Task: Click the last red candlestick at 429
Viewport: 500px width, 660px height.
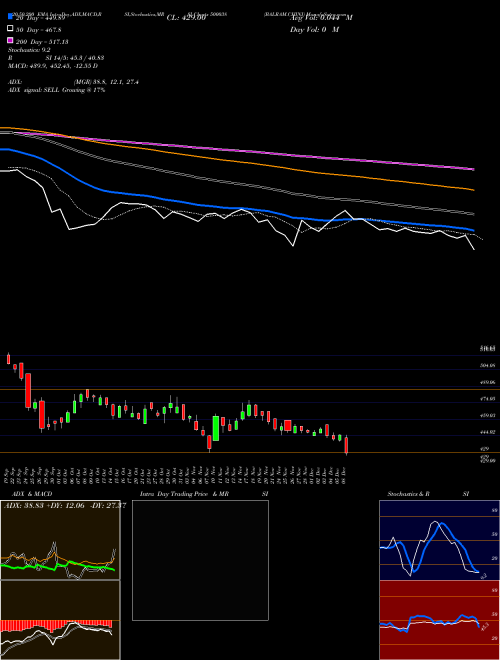Action: (346, 445)
